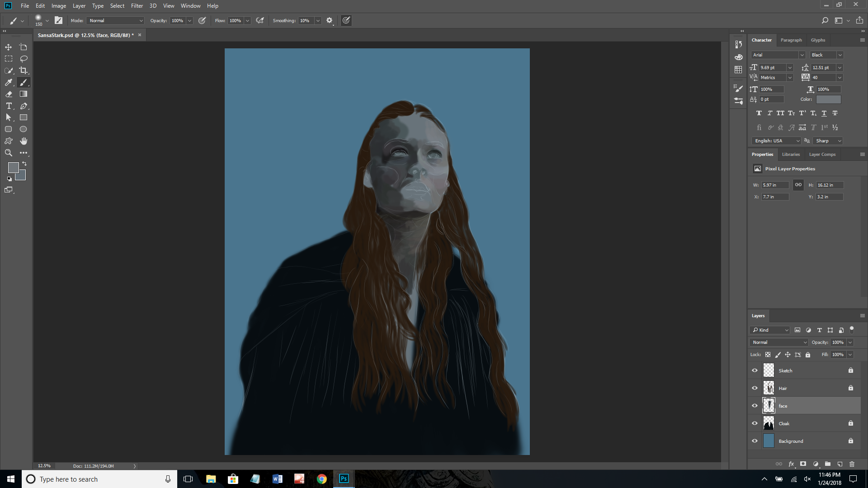Switch to the Glyphs tab

tap(818, 40)
